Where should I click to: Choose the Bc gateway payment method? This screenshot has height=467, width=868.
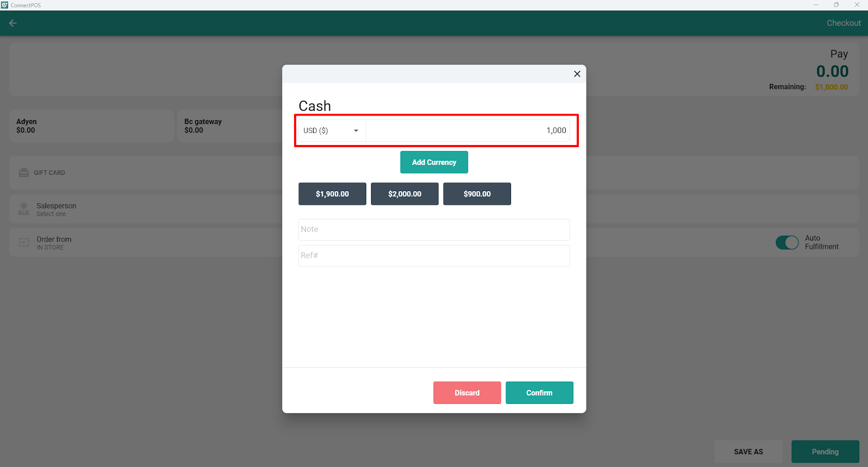(231, 126)
